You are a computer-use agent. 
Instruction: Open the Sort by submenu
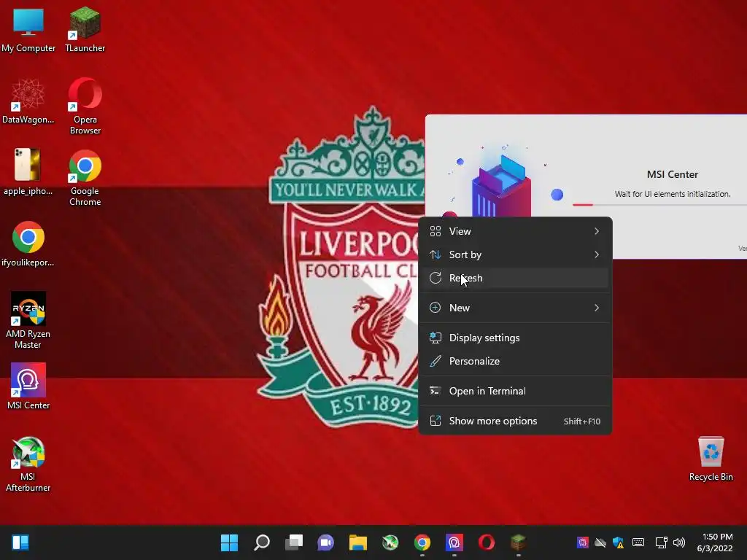coord(515,254)
